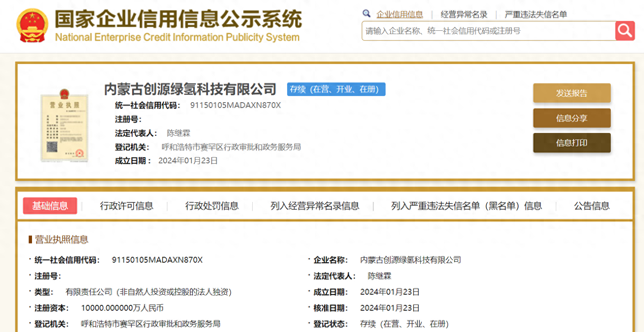Click the national emblem logo
The image size is (644, 332).
[x=32, y=26]
